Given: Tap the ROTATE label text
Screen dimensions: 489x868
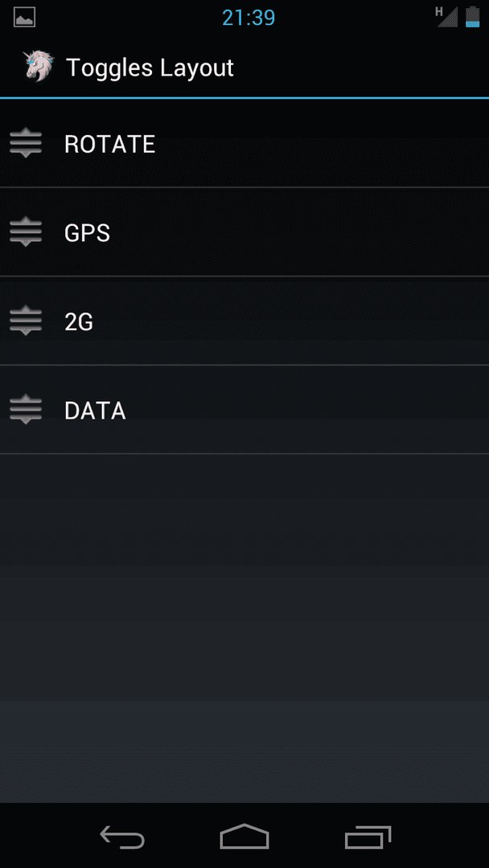Looking at the screenshot, I should [x=109, y=145].
